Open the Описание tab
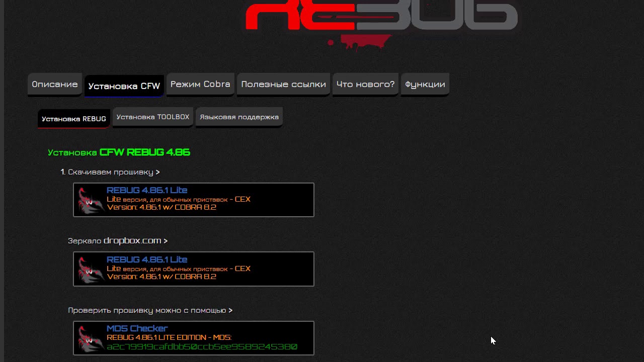 55,84
